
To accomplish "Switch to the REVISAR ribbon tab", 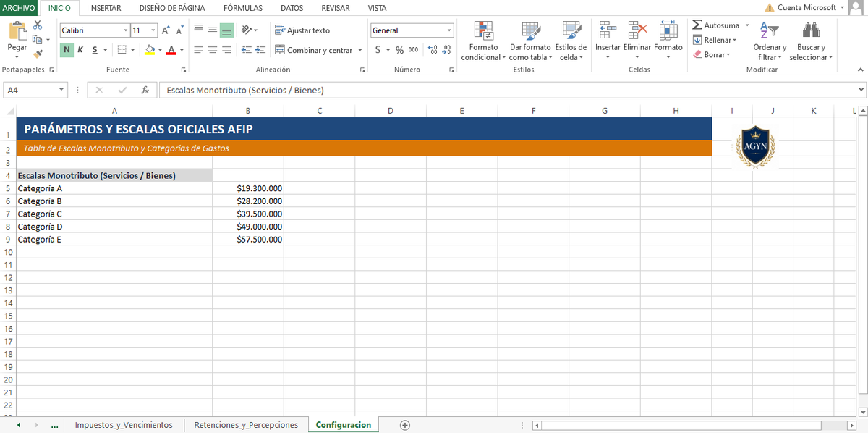I will pos(336,8).
